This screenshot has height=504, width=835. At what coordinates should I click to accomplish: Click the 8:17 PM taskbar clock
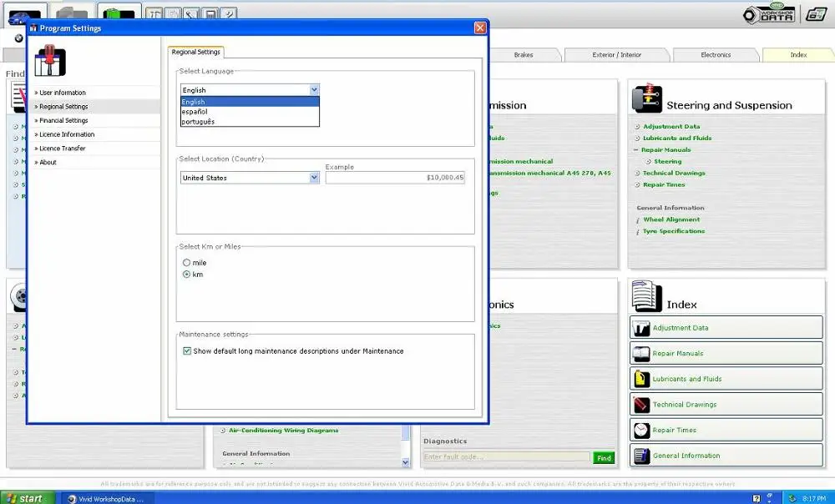tap(813, 499)
